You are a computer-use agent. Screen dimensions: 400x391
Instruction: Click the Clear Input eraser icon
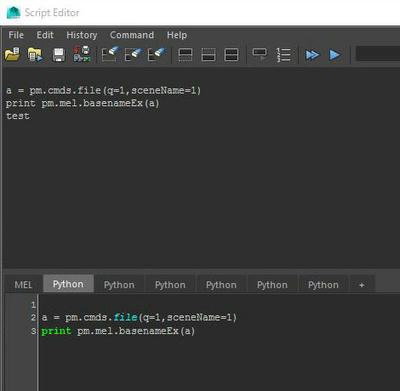134,54
